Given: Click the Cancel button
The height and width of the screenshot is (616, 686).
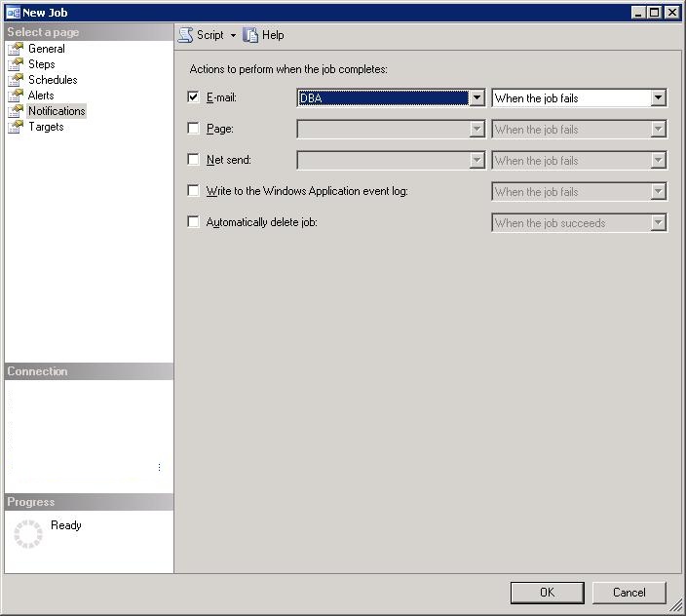Looking at the screenshot, I should click(x=629, y=593).
